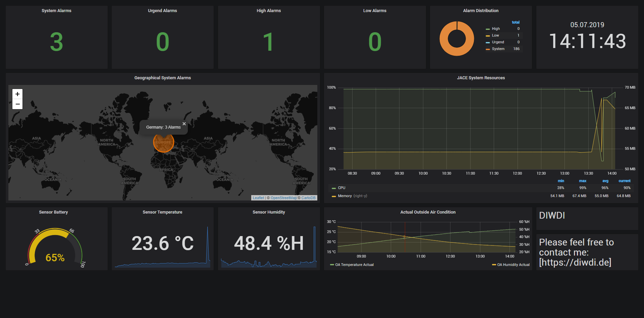The height and width of the screenshot is (318, 644).
Task: Sort legend by the current column
Action: pyautogui.click(x=624, y=181)
